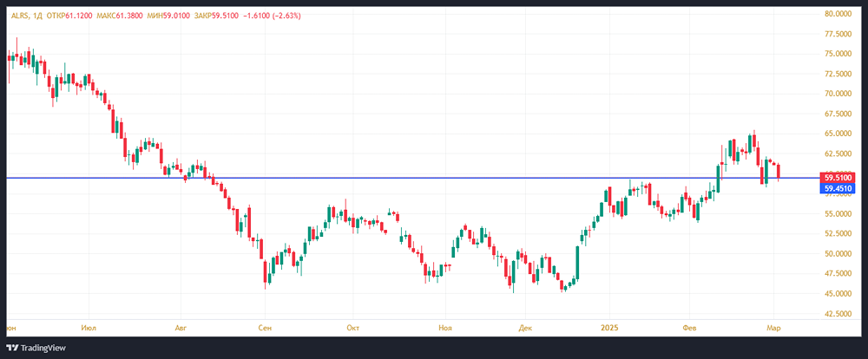Click the 52.5000 price axis label

coord(838,233)
